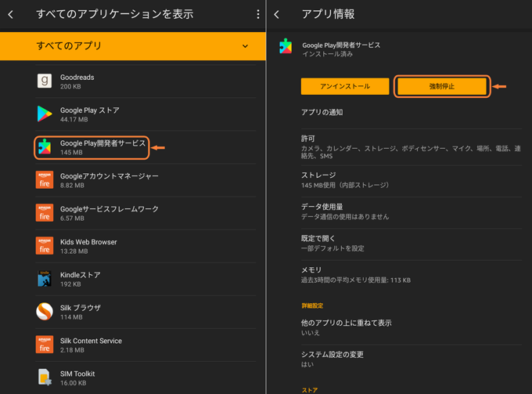Open アプリの通知 settings
Screen dimensions: 532x394
[x=412, y=113]
